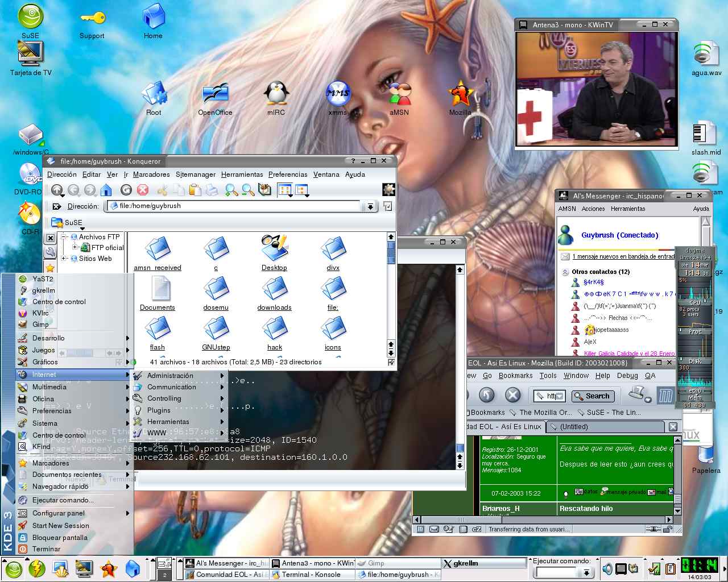
Task: Open the Marcadores menu in Konqueror
Action: 151,174
